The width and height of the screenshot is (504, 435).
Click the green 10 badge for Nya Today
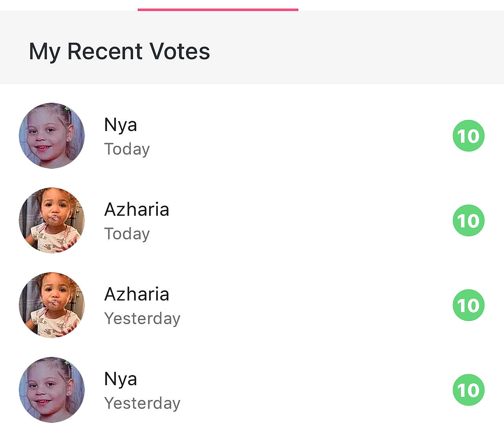(x=468, y=136)
